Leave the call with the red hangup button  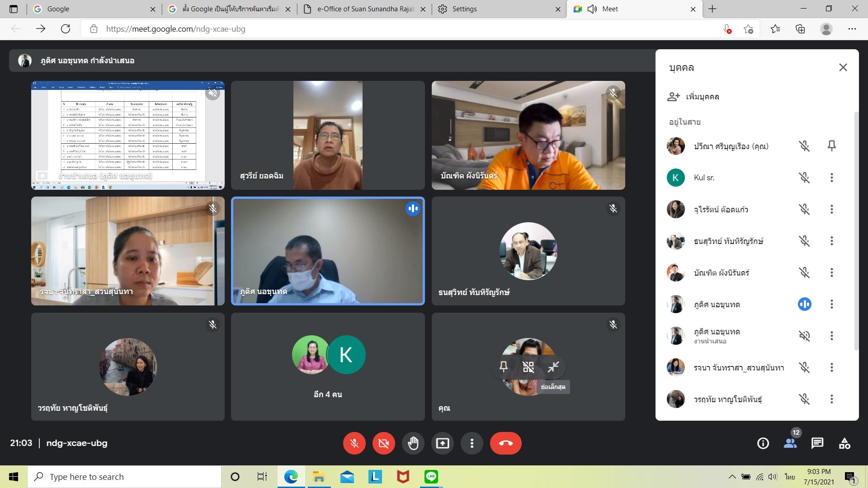pyautogui.click(x=505, y=443)
